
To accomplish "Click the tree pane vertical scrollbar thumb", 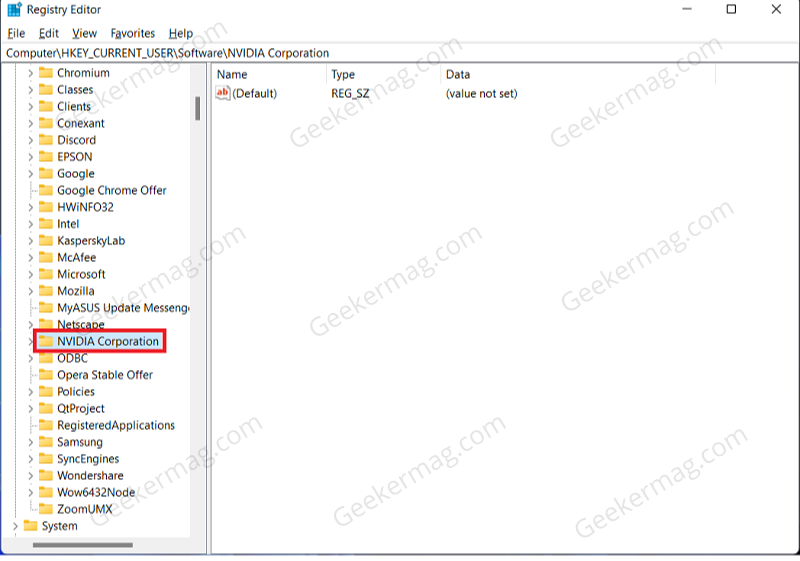I will click(197, 108).
